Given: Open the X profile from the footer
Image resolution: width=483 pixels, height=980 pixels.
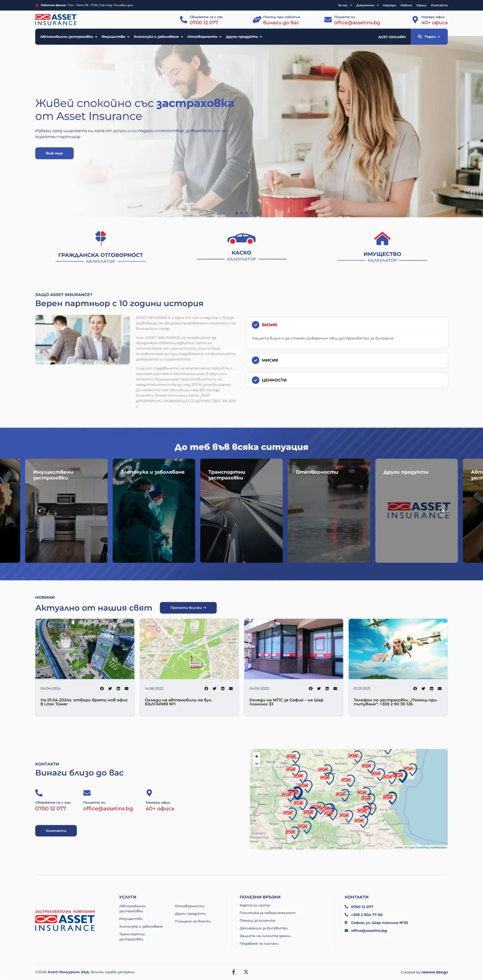Looking at the screenshot, I should pyautogui.click(x=246, y=972).
